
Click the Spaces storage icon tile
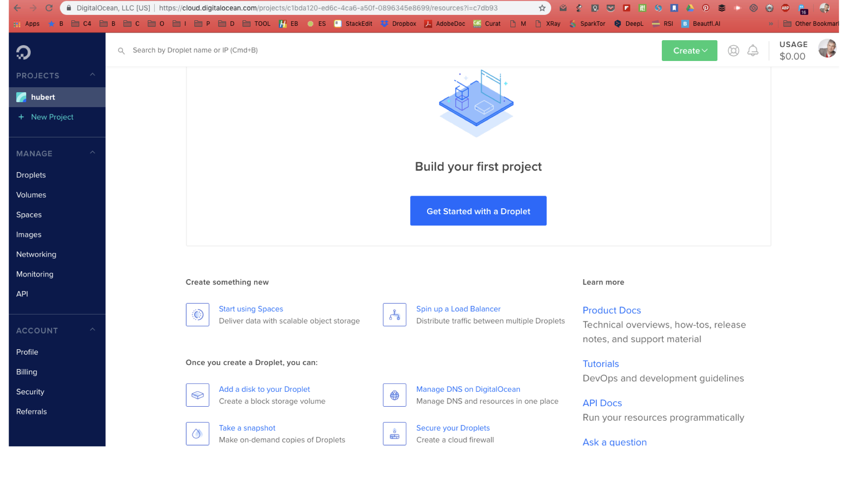(x=198, y=314)
